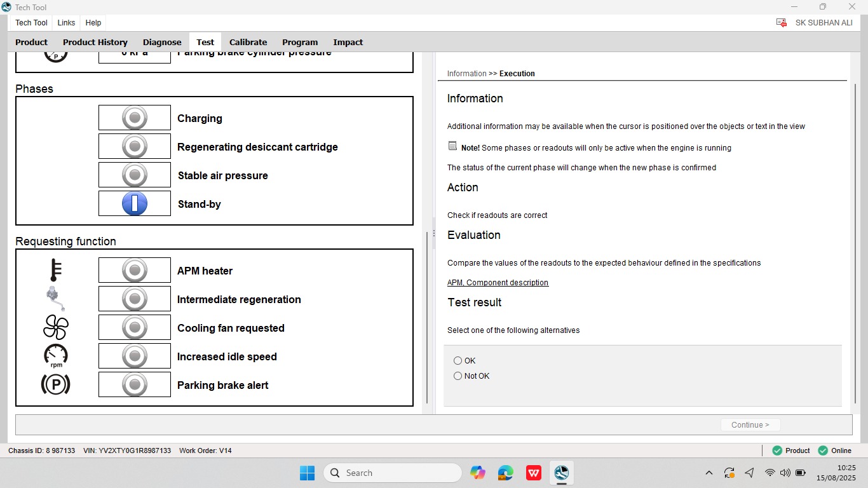Click the Product status green check icon
The width and height of the screenshot is (868, 488).
tap(777, 451)
